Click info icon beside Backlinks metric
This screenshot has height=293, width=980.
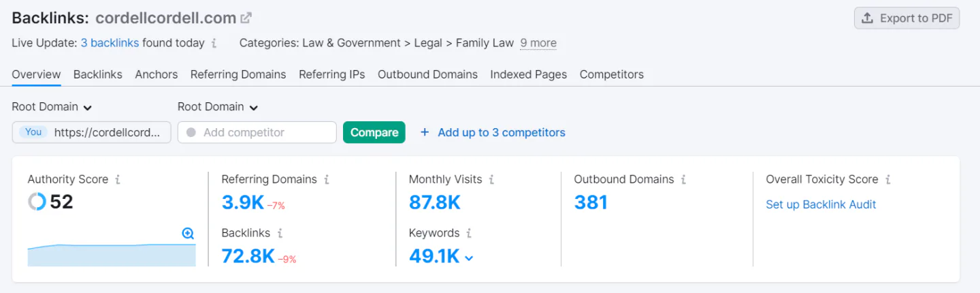(x=280, y=233)
